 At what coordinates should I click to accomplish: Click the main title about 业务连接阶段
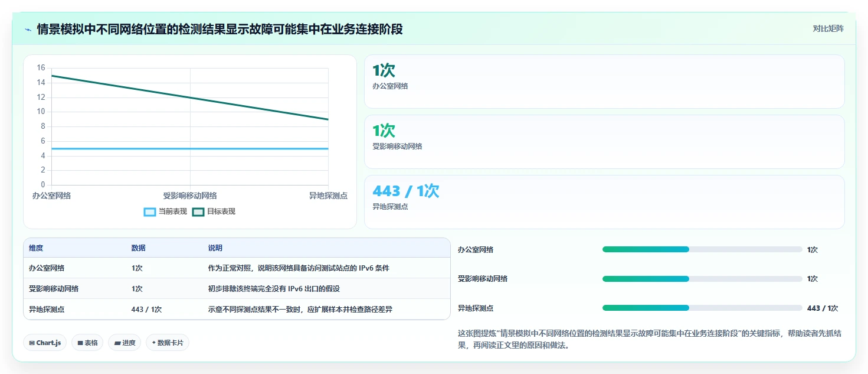click(220, 29)
